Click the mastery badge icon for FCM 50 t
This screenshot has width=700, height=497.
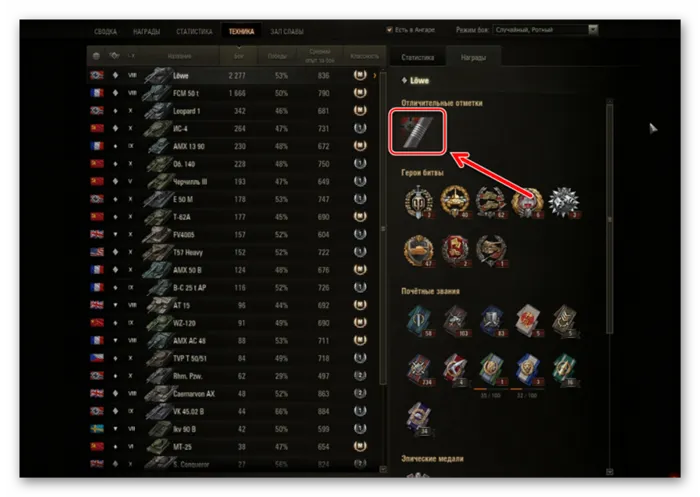tap(360, 93)
